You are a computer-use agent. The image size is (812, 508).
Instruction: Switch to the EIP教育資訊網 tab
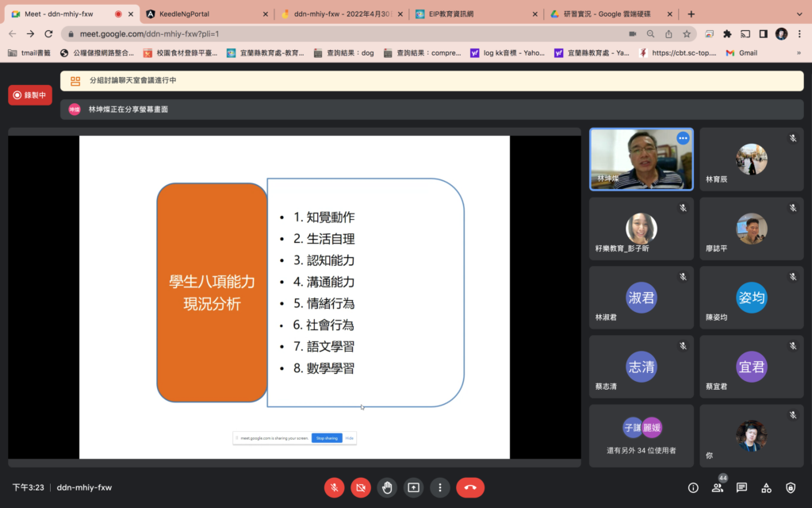[x=477, y=14]
